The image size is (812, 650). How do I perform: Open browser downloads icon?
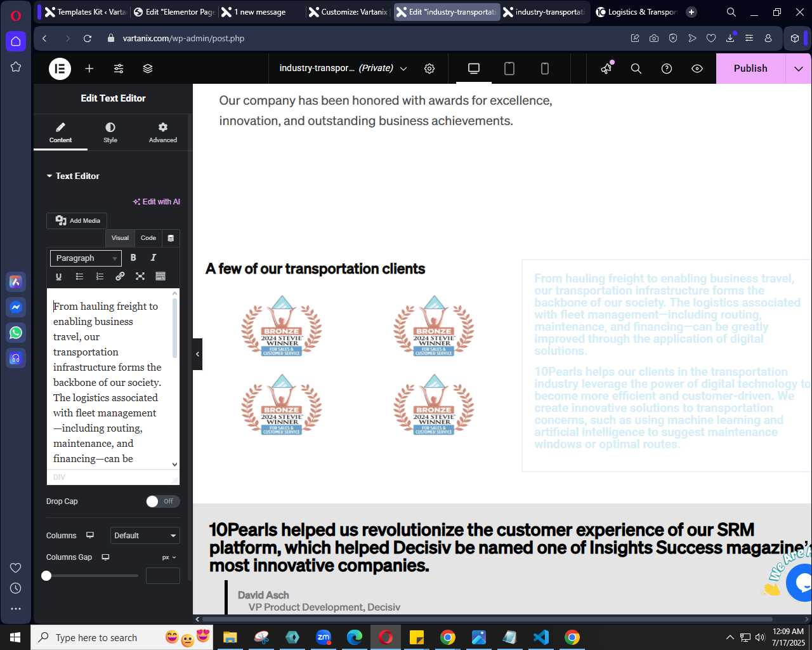(x=730, y=39)
